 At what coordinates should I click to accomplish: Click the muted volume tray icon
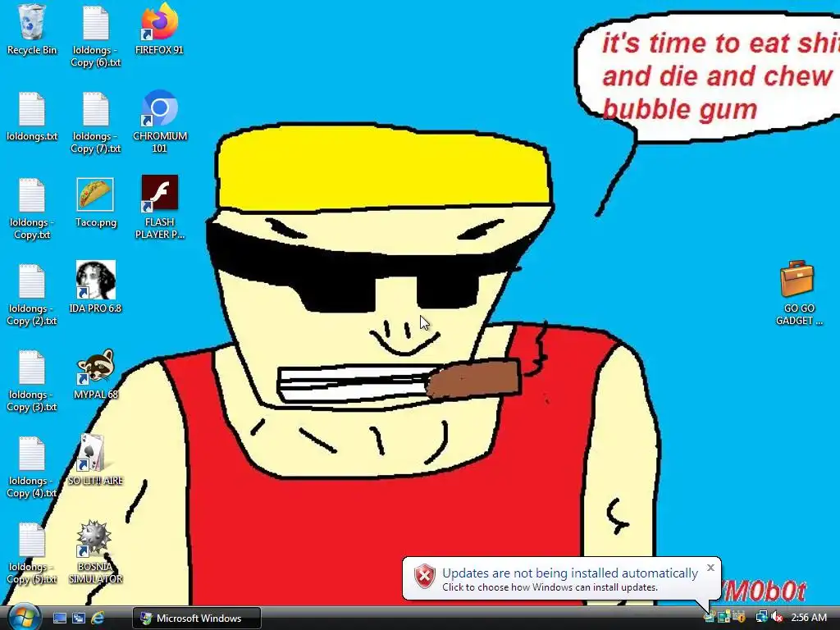(776, 618)
